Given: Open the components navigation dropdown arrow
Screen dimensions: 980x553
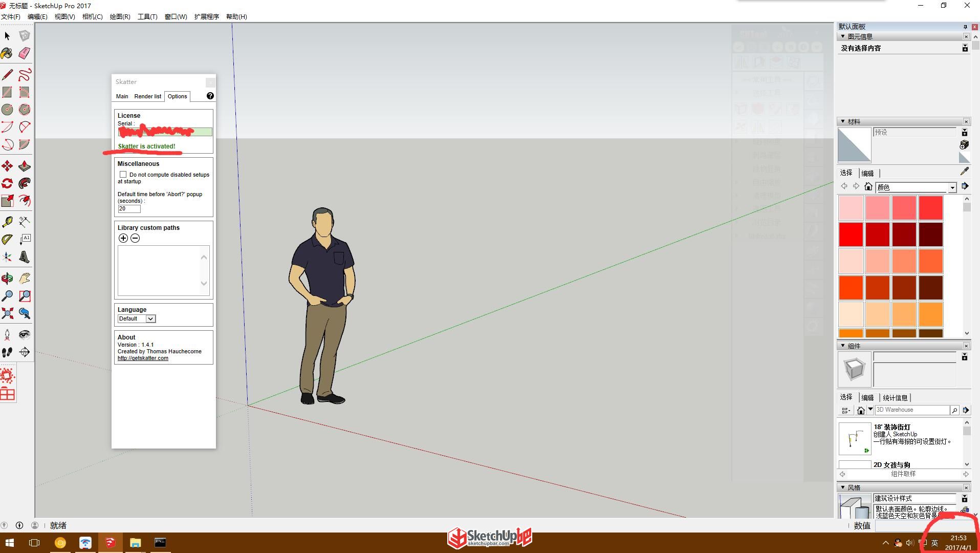Looking at the screenshot, I should click(870, 410).
